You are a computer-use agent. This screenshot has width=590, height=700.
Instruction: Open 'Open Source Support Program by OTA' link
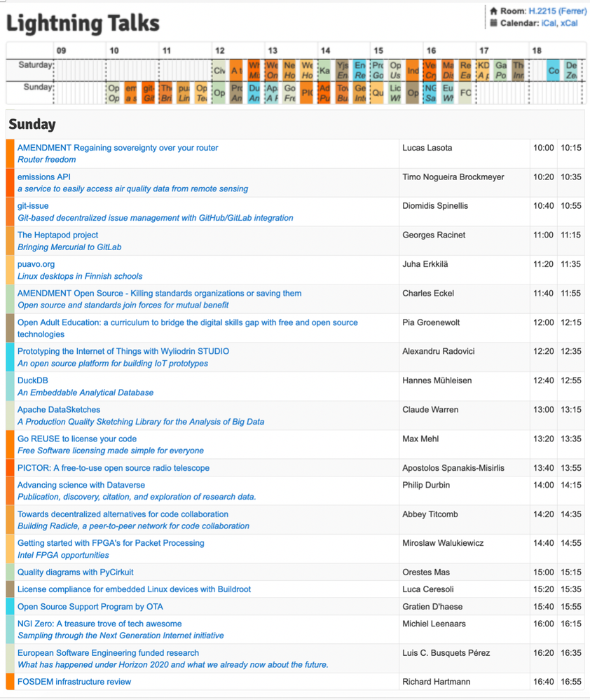90,607
